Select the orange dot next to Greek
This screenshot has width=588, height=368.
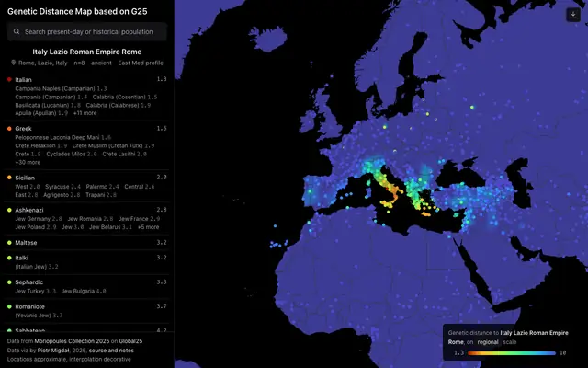click(x=9, y=129)
